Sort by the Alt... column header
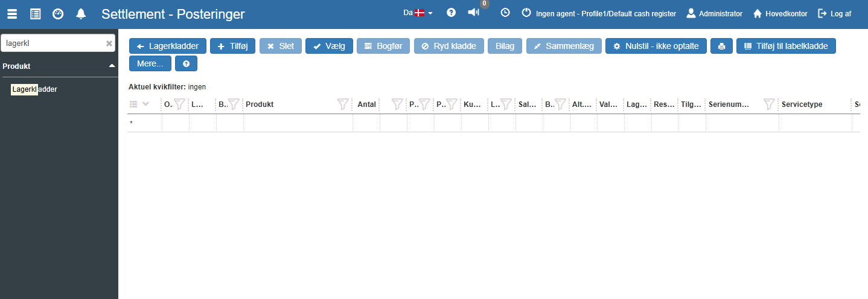Screen dimensions: 868x299 point(582,104)
